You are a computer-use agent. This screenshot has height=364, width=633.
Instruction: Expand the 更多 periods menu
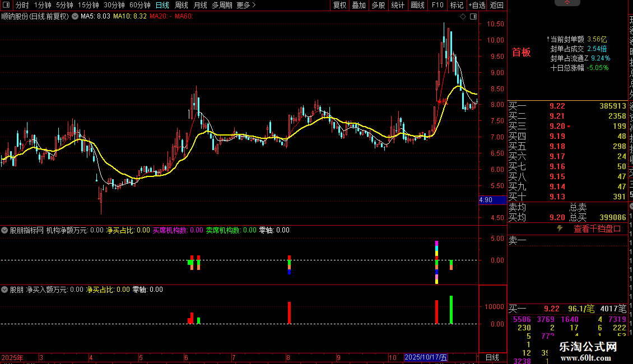point(246,5)
